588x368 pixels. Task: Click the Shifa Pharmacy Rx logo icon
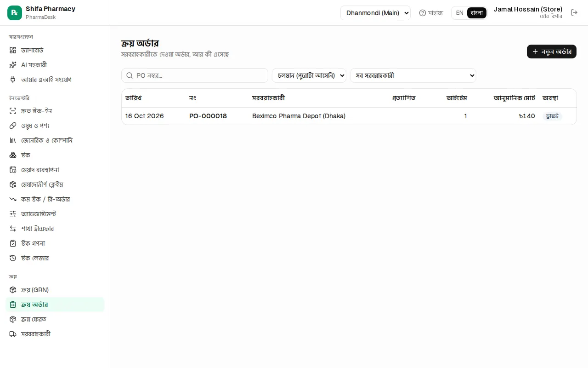tap(15, 13)
